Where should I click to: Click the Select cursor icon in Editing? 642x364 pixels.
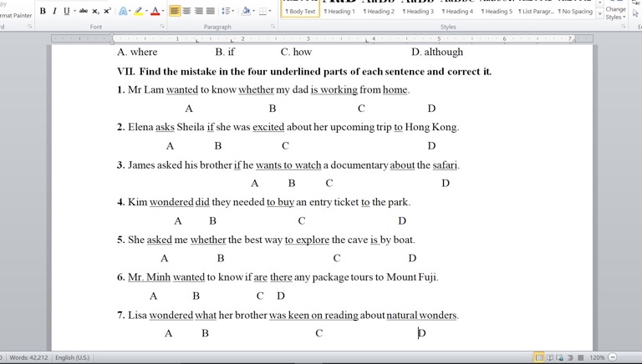click(x=635, y=13)
